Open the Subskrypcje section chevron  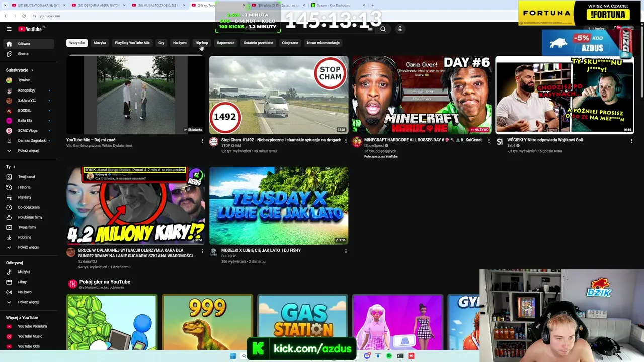[x=32, y=70]
